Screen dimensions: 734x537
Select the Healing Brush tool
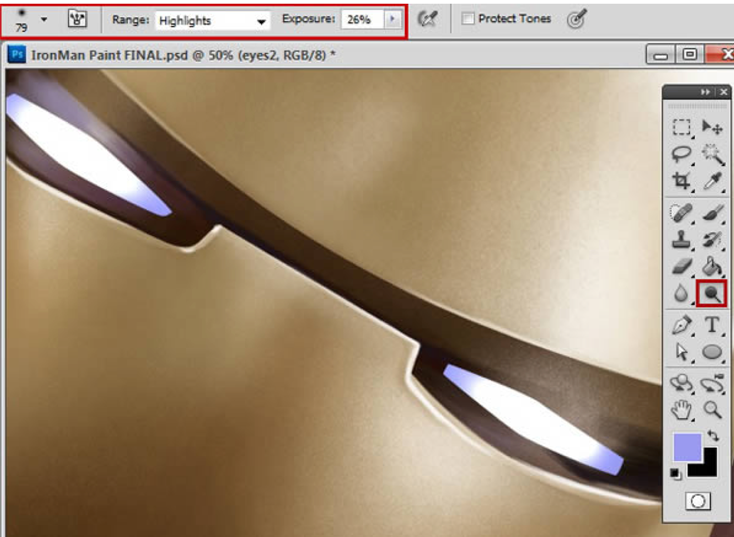coord(682,213)
